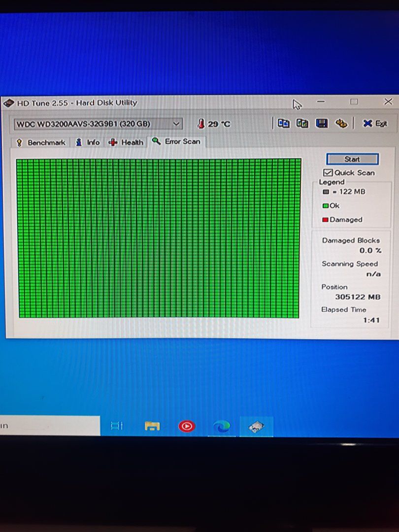Click the 29 °C temperature reading

click(x=219, y=124)
